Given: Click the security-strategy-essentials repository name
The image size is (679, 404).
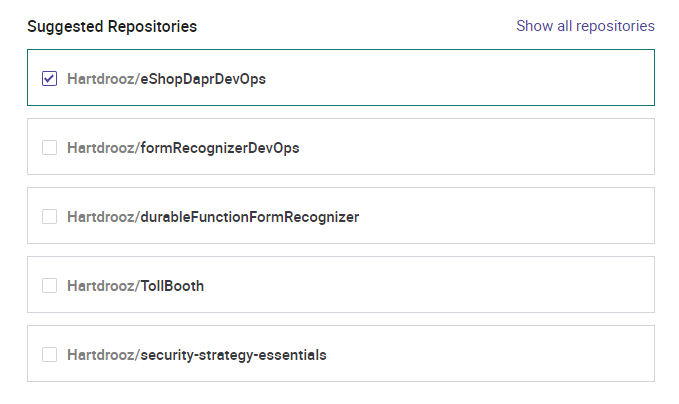Looking at the screenshot, I should pyautogui.click(x=232, y=355).
